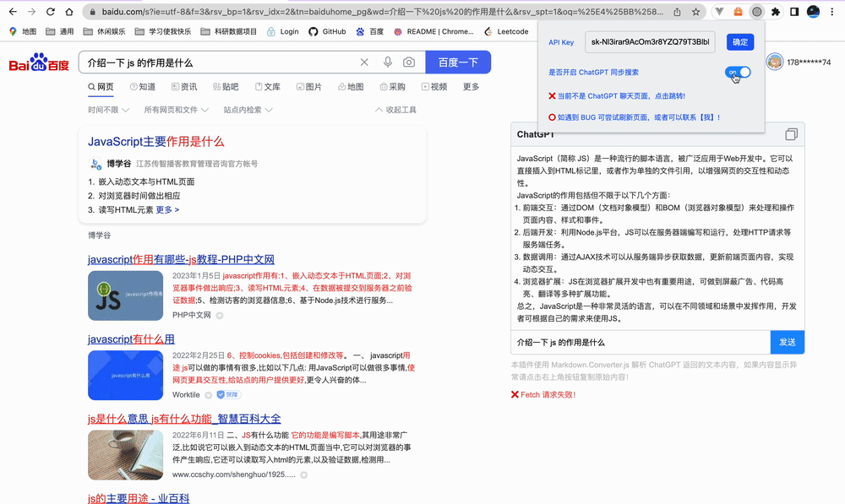Go forward with the browser forward arrow

pyautogui.click(x=32, y=11)
